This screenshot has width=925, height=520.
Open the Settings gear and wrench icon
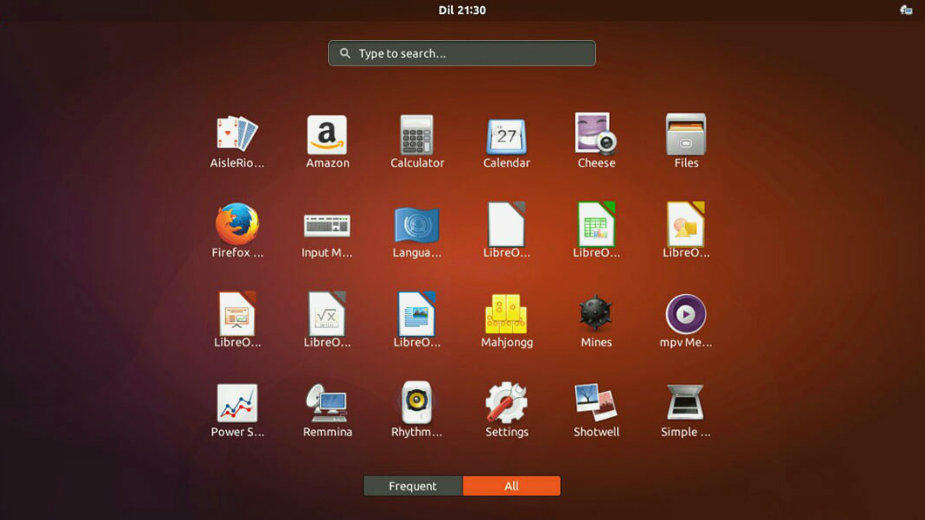(506, 403)
